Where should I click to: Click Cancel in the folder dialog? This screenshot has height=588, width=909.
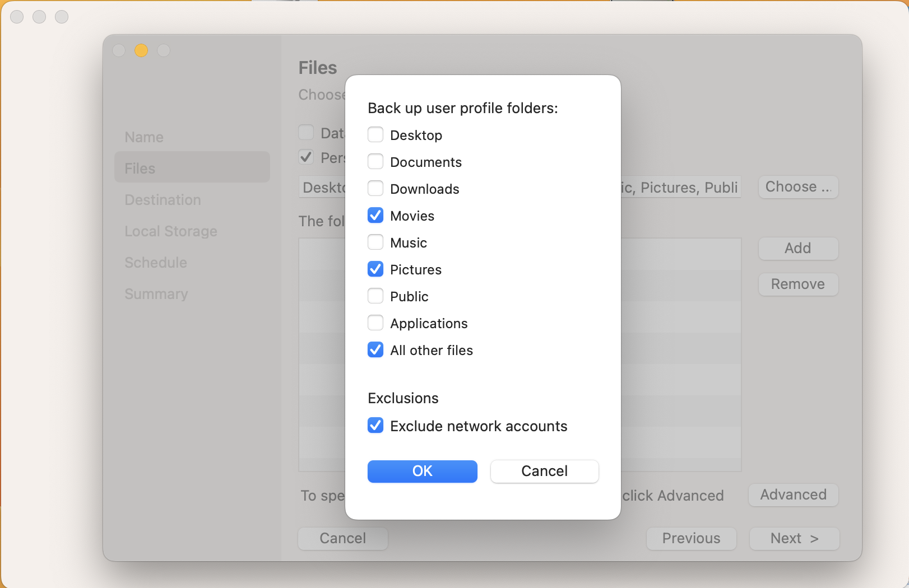click(x=545, y=471)
